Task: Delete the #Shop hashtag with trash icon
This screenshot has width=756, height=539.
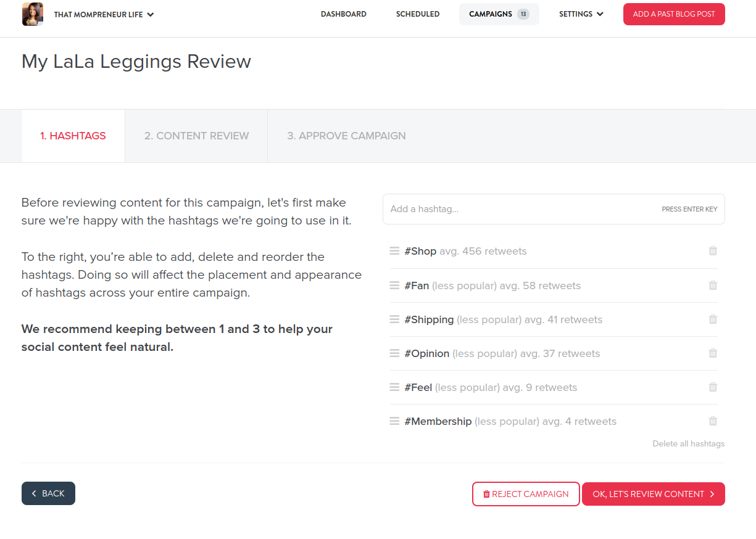Action: pyautogui.click(x=713, y=251)
